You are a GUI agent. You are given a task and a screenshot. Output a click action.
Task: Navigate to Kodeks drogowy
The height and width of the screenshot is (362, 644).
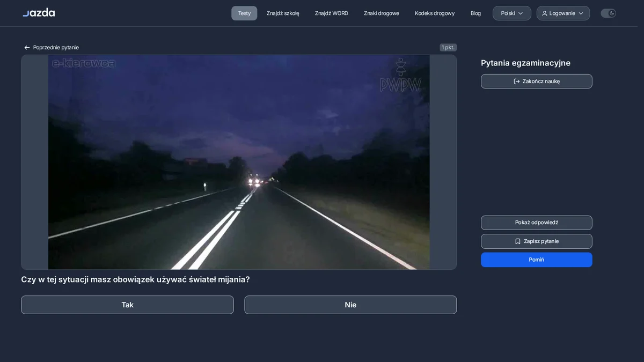435,13
